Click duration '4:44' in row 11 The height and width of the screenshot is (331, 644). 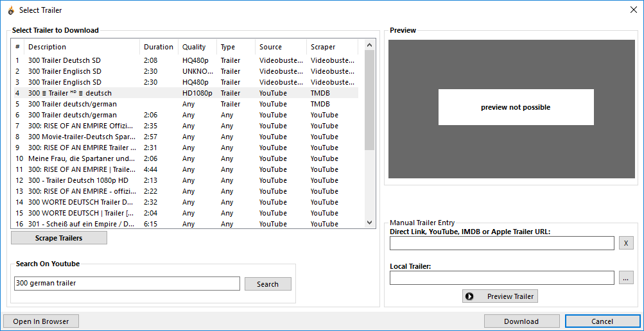click(150, 169)
